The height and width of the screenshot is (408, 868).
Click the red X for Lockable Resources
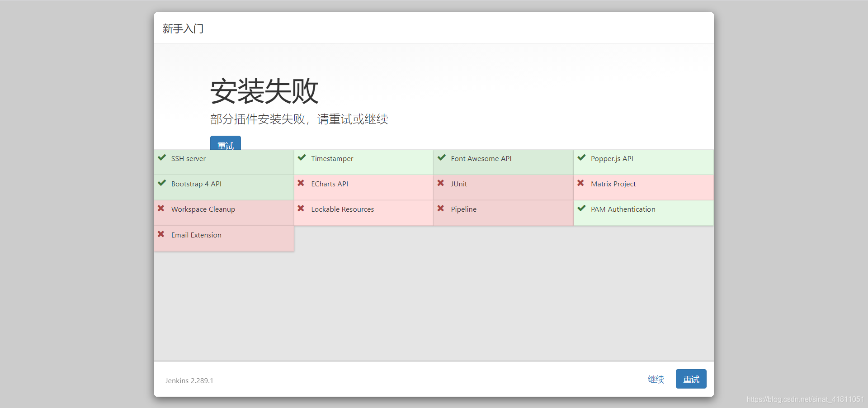[x=301, y=209]
